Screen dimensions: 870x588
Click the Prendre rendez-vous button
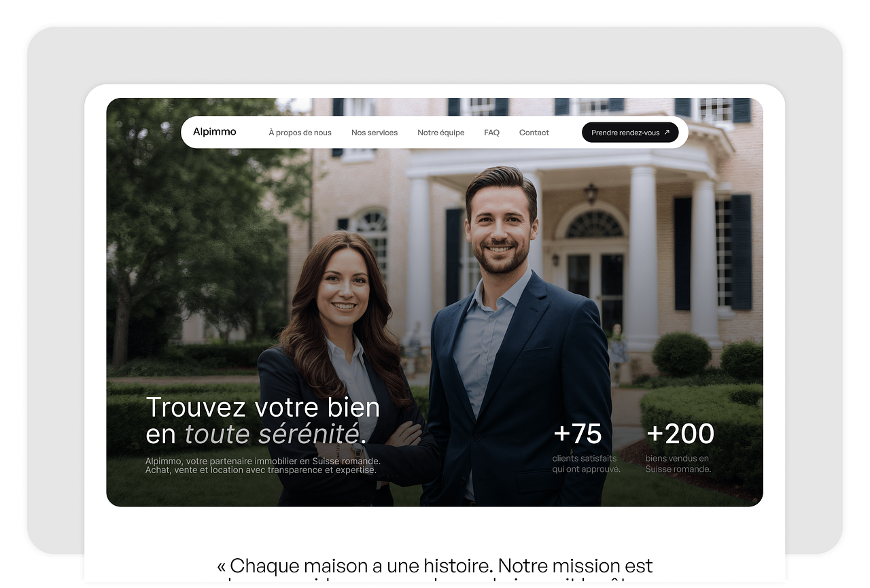630,133
